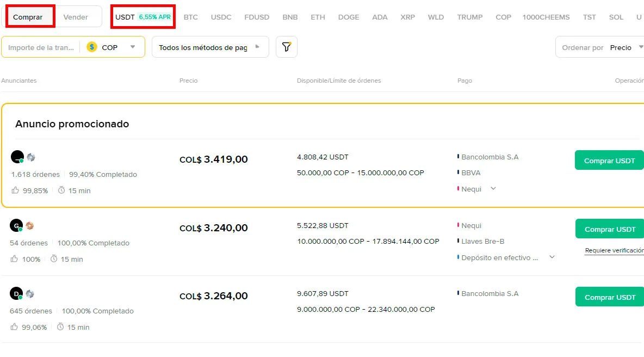Click the COP coin icon
The image size is (644, 357).
pyautogui.click(x=91, y=47)
